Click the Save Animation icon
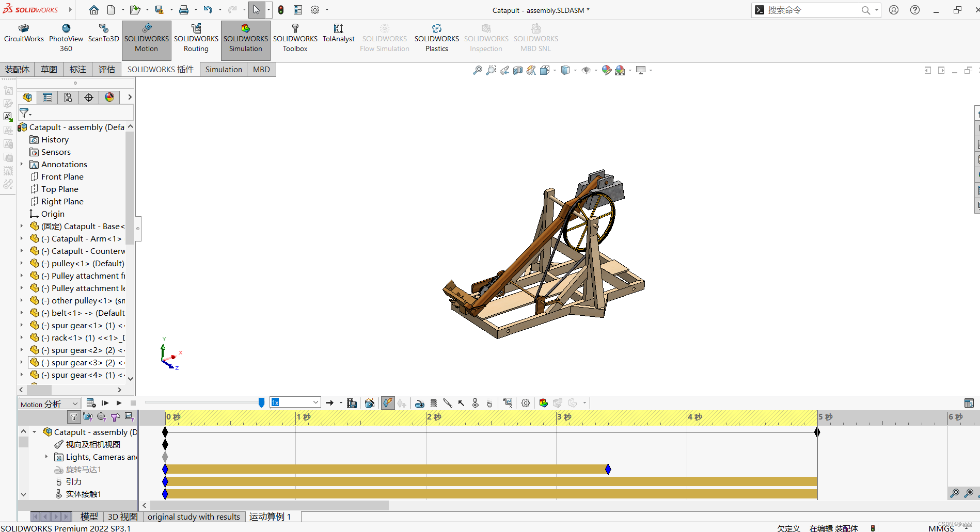 coord(352,403)
